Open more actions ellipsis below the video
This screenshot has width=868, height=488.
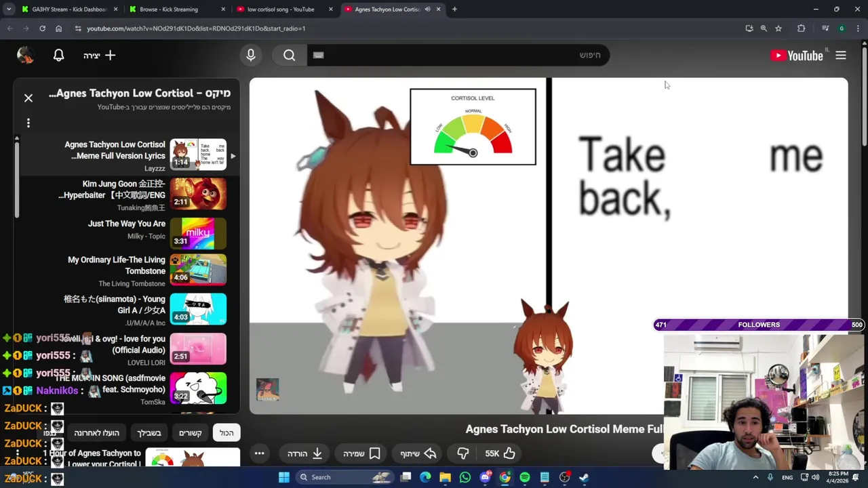pyautogui.click(x=259, y=453)
